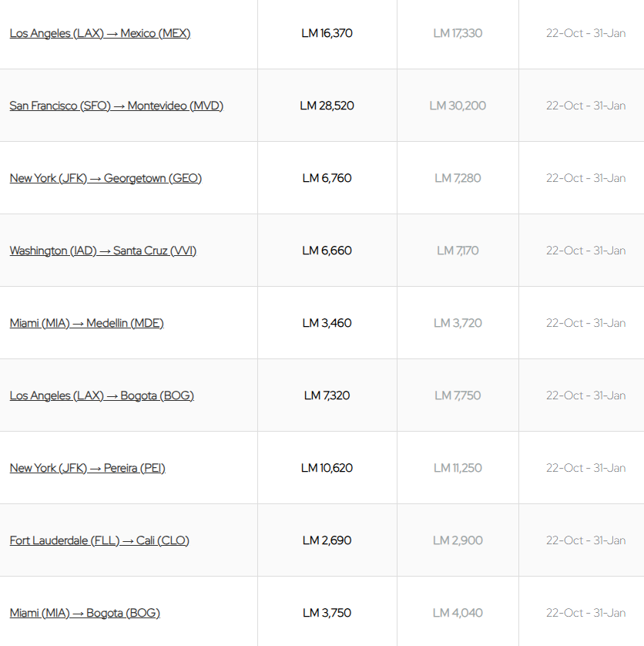The width and height of the screenshot is (644, 646).
Task: Click the LM 6,760 discounted price
Action: (327, 178)
